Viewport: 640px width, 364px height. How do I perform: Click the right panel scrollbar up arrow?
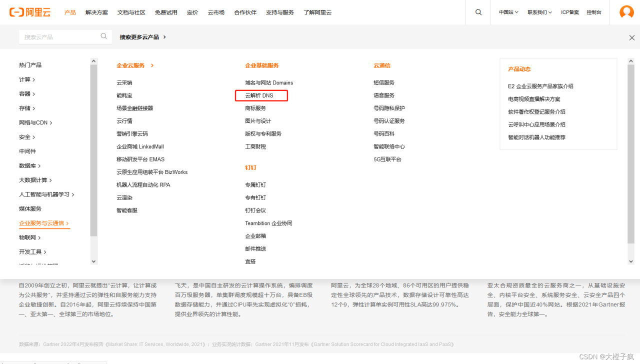[631, 60]
